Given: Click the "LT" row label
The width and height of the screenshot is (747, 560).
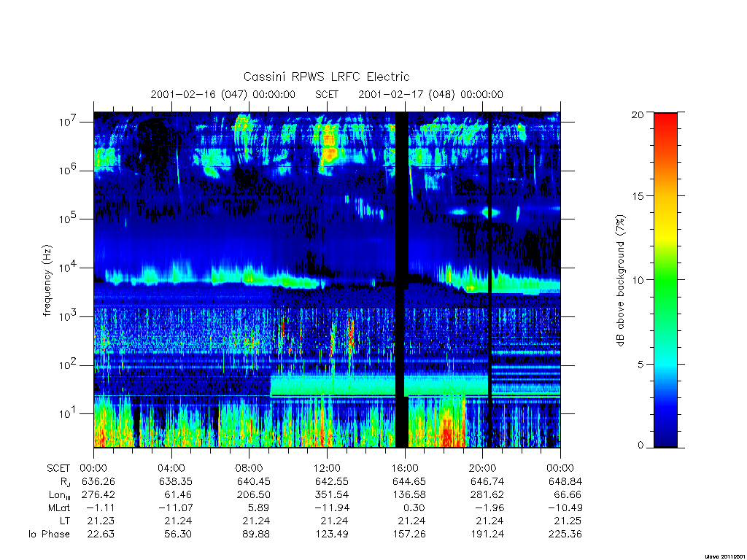Looking at the screenshot, I should [x=65, y=521].
